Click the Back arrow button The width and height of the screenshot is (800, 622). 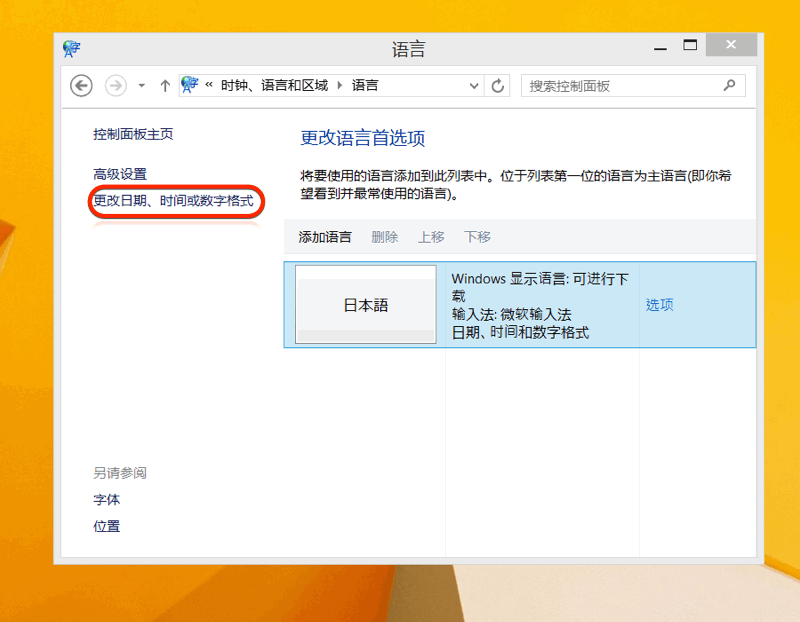(x=82, y=86)
